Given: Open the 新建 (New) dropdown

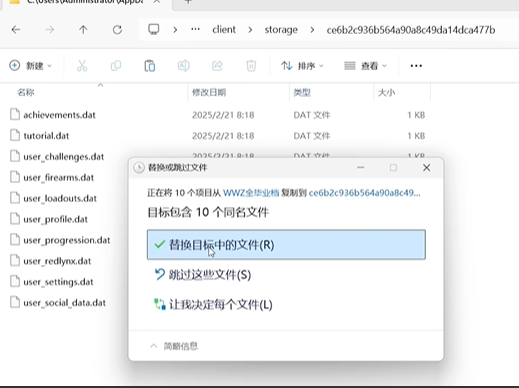Looking at the screenshot, I should pos(31,66).
